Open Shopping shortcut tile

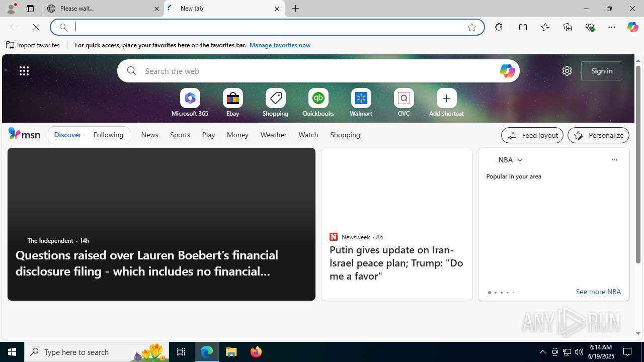click(x=275, y=103)
